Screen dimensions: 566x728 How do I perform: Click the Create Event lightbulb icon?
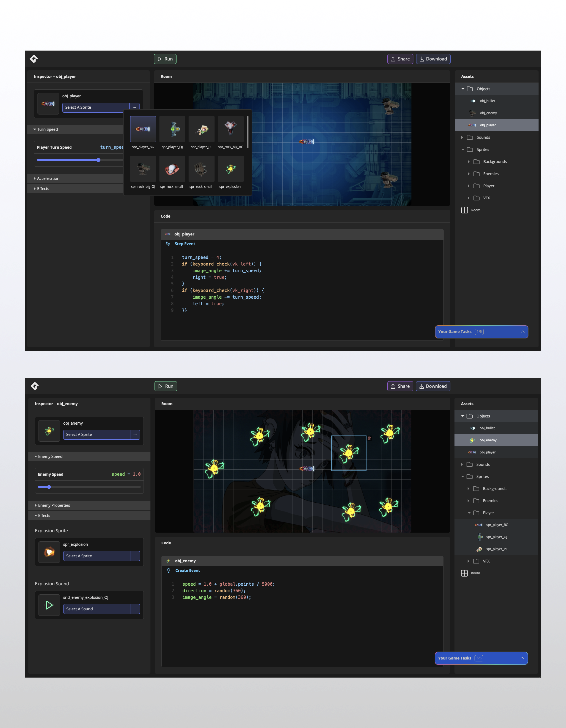(169, 570)
